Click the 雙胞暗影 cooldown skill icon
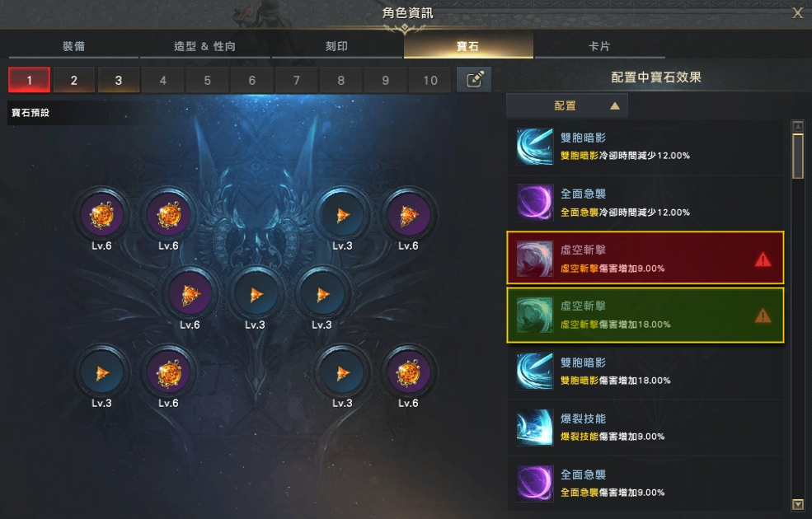Screen dimensions: 812x519 point(534,147)
